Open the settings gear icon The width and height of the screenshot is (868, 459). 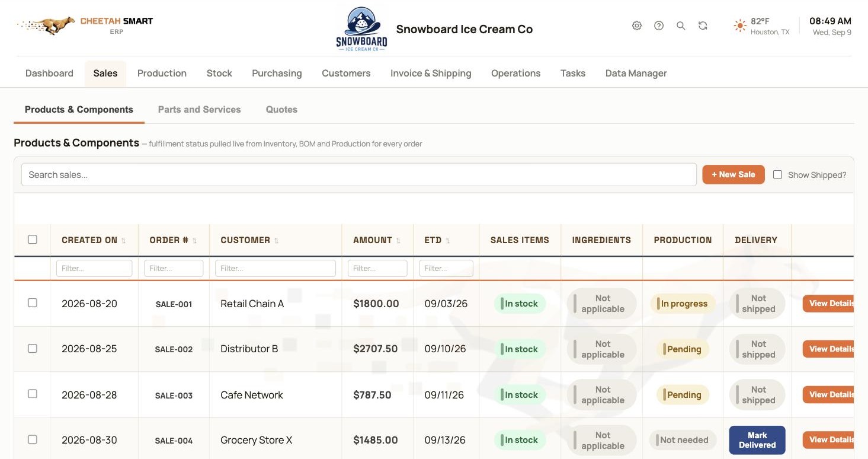point(637,26)
